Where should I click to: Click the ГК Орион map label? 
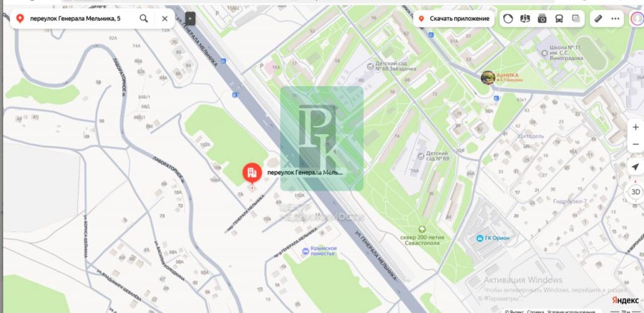tap(493, 238)
